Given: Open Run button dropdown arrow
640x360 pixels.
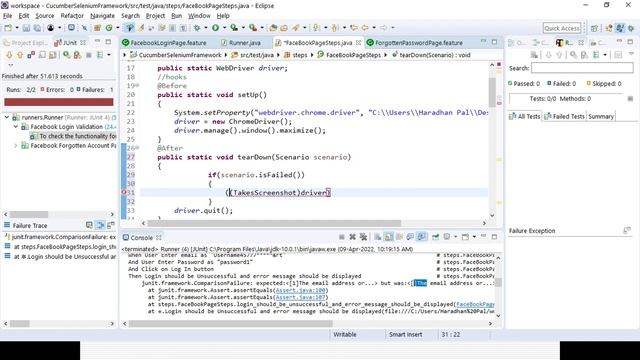Looking at the screenshot, I should (224, 28).
